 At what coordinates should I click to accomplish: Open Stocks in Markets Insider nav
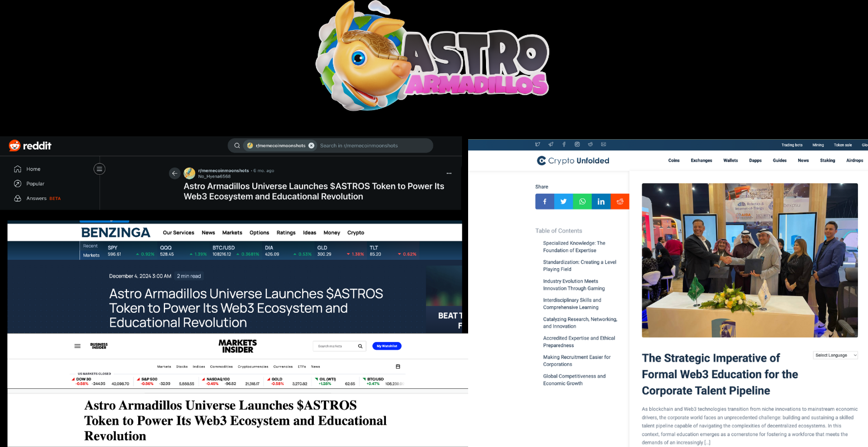point(182,367)
